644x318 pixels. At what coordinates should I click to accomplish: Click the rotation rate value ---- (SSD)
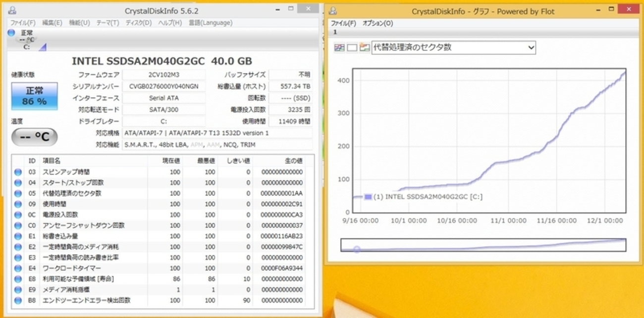[x=291, y=98]
